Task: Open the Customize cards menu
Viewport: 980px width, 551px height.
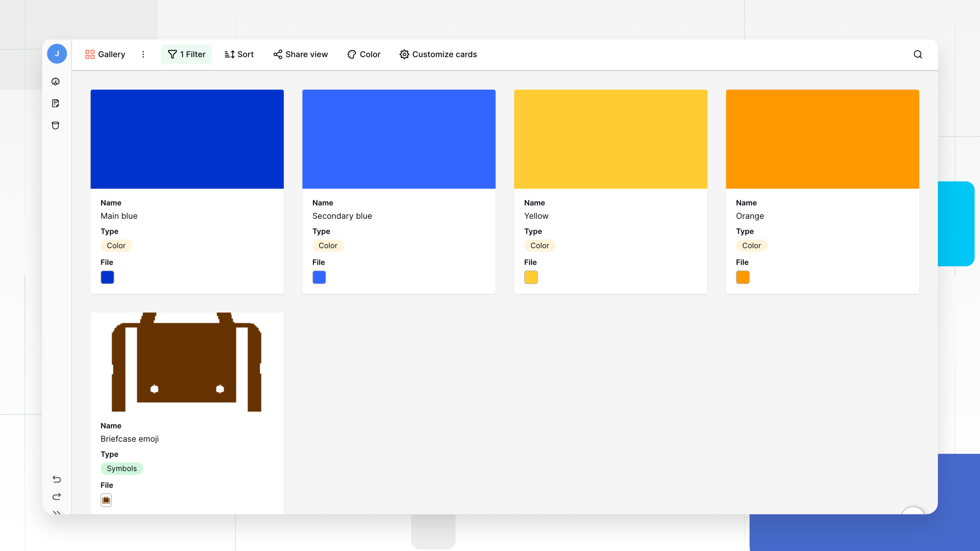Action: pos(438,54)
